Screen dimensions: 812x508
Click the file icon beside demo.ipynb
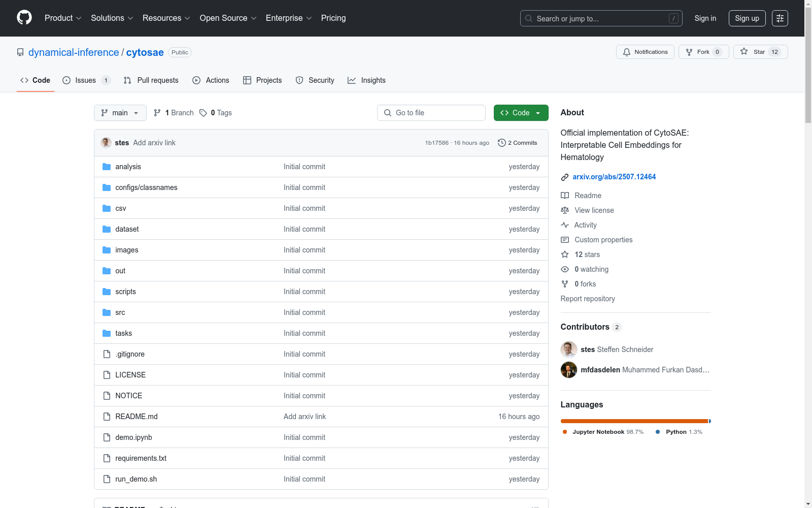click(x=107, y=437)
